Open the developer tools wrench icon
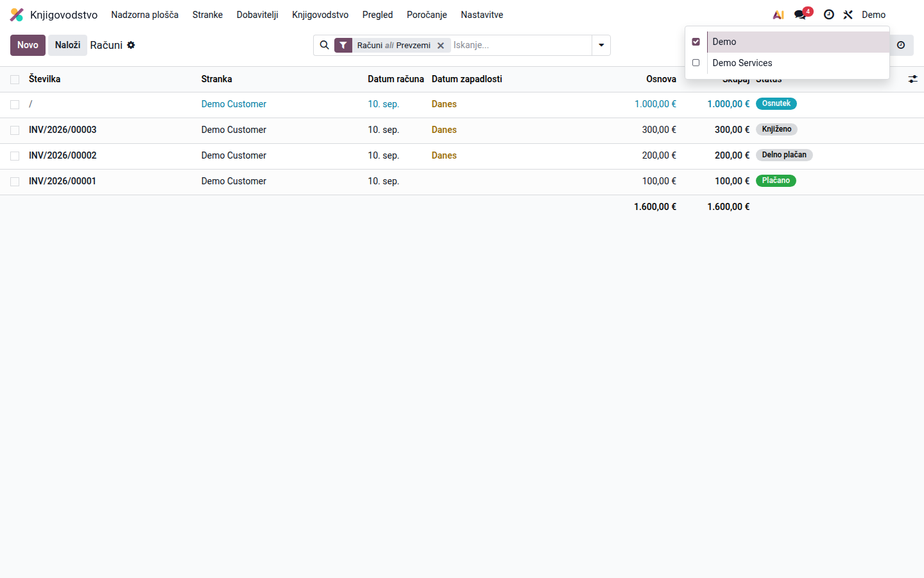Viewport: 924px width, 578px height. [x=848, y=15]
